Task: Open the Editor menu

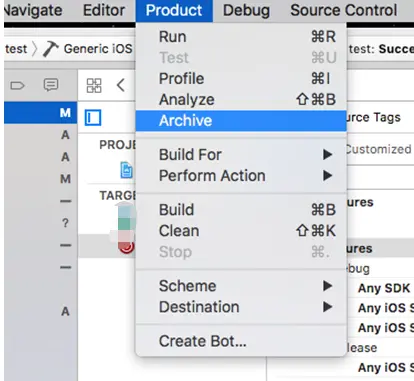Action: 104,10
